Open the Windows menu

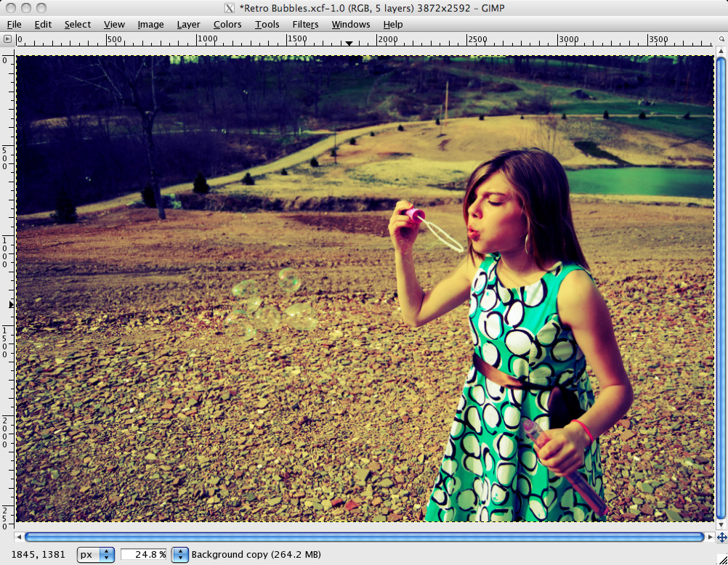click(x=350, y=24)
